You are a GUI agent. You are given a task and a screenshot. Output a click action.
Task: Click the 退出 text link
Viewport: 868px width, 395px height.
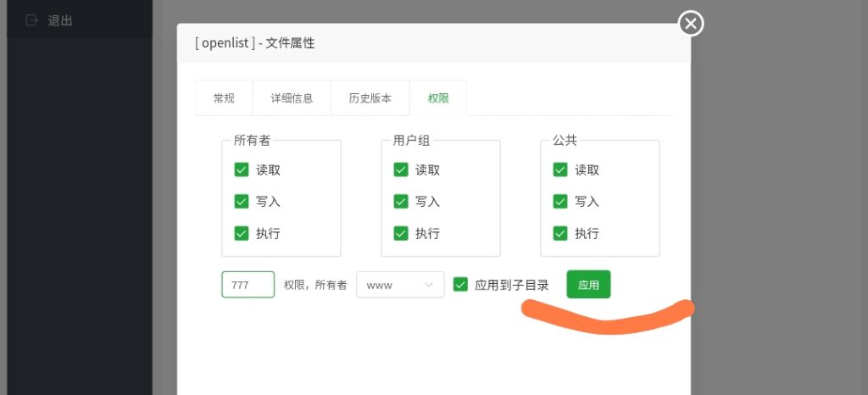point(60,20)
